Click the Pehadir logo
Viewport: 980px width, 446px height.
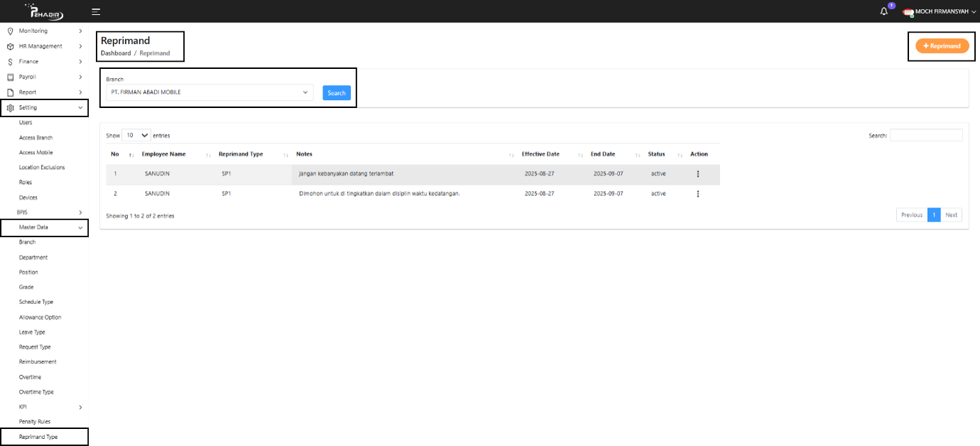(43, 11)
